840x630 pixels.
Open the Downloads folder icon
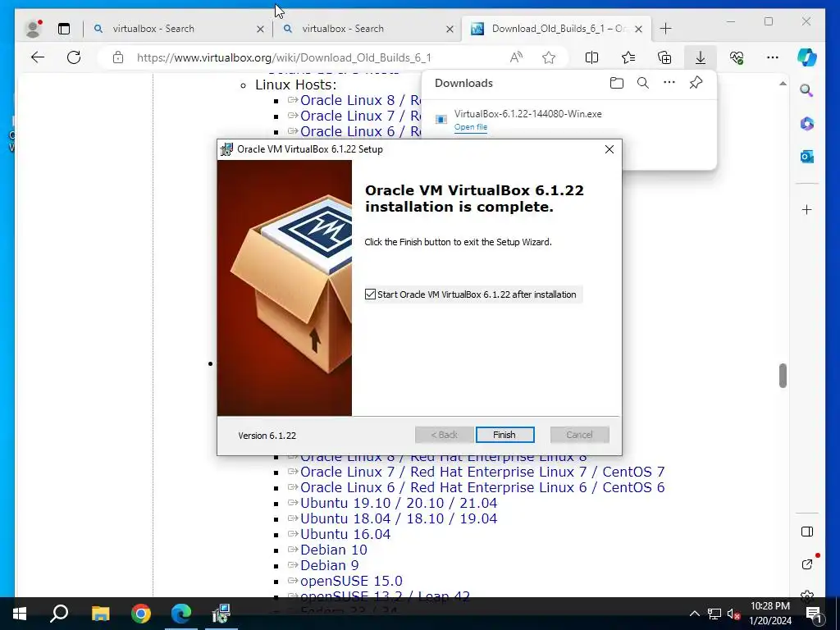coord(617,83)
